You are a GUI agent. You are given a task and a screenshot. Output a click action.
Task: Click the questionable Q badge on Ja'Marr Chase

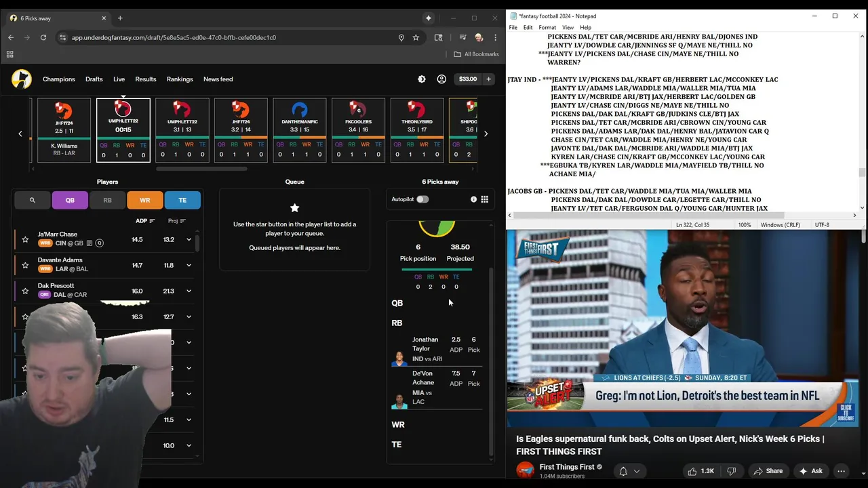coord(100,243)
